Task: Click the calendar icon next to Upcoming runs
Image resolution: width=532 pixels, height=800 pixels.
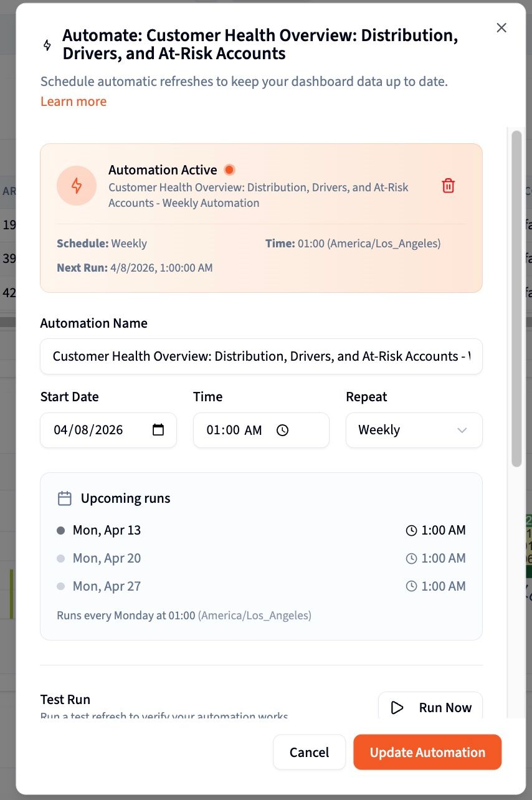Action: click(x=64, y=498)
